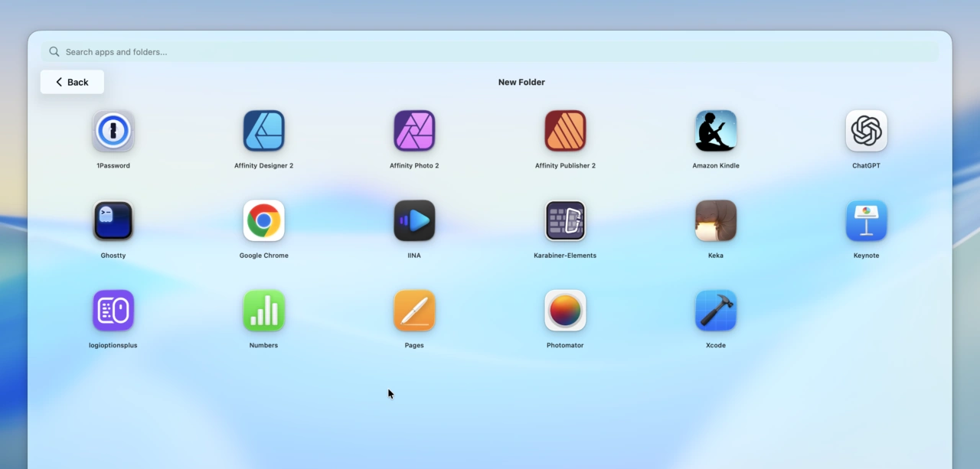Open the Ghostty terminal icon

coord(113,221)
